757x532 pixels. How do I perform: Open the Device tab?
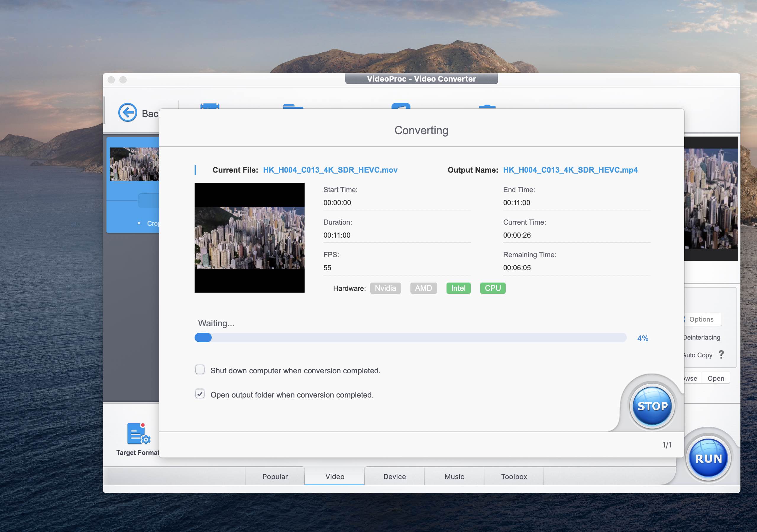(394, 476)
